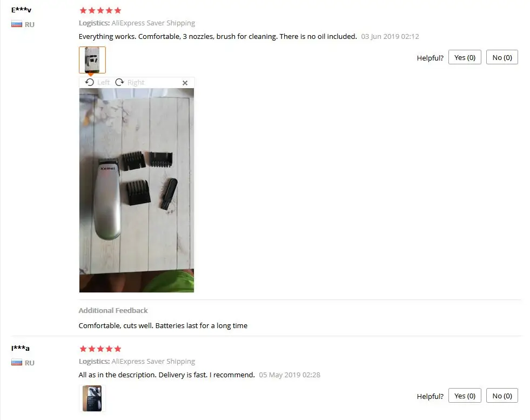This screenshot has height=420, width=530.
Task: Mark E***v's review as not helpful
Action: (x=502, y=57)
